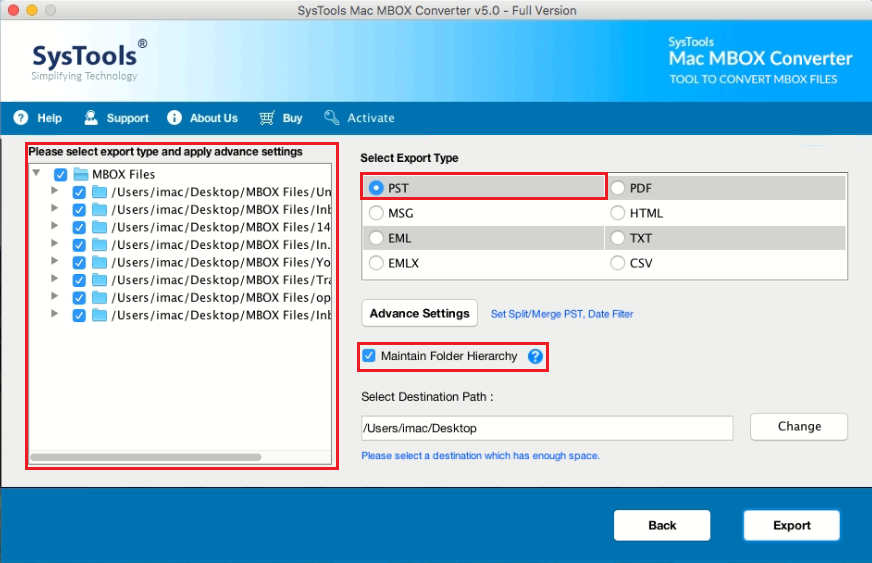The height and width of the screenshot is (563, 872).
Task: Uncheck the root MBOX Files checkbox
Action: [x=61, y=175]
